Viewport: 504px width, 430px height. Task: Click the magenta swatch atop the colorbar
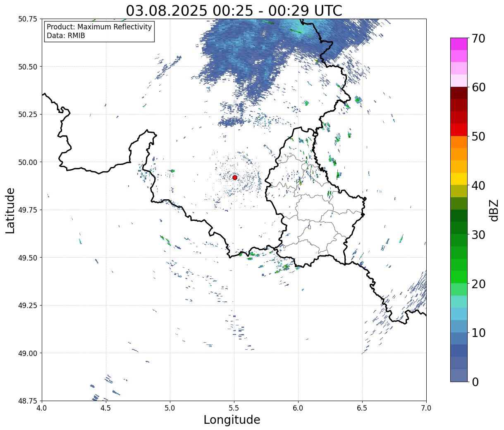[x=459, y=44]
